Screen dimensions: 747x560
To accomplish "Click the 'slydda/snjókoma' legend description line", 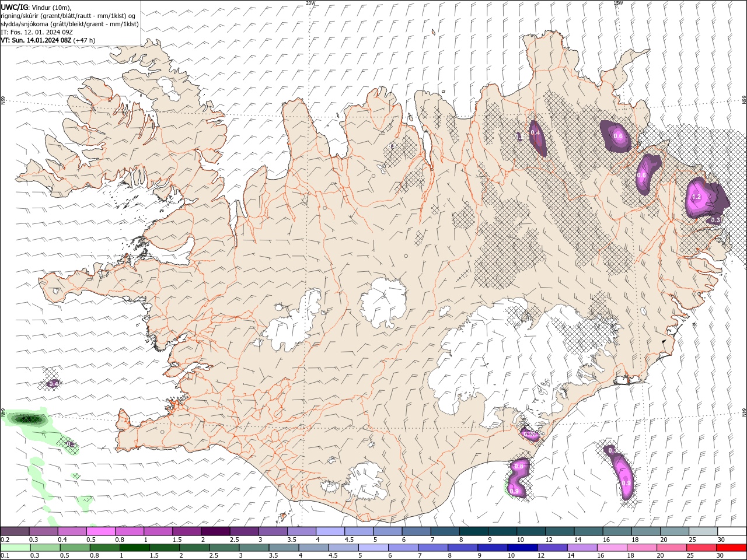I will (x=69, y=24).
